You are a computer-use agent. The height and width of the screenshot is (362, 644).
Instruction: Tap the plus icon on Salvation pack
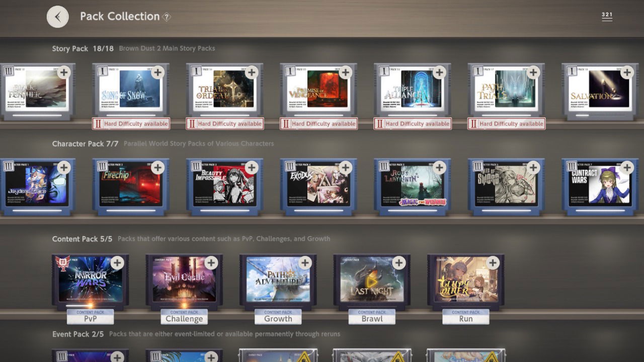point(627,72)
